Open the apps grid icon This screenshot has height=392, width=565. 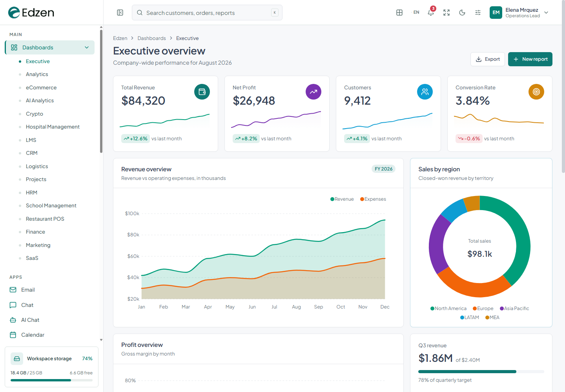399,13
